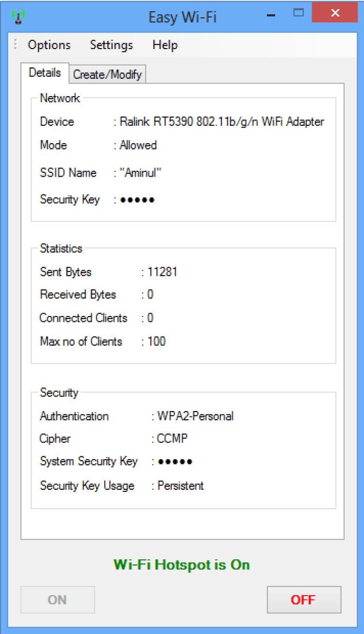The width and height of the screenshot is (364, 634).
Task: Click the Easy Wi-Fi antenna app icon
Action: (18, 17)
